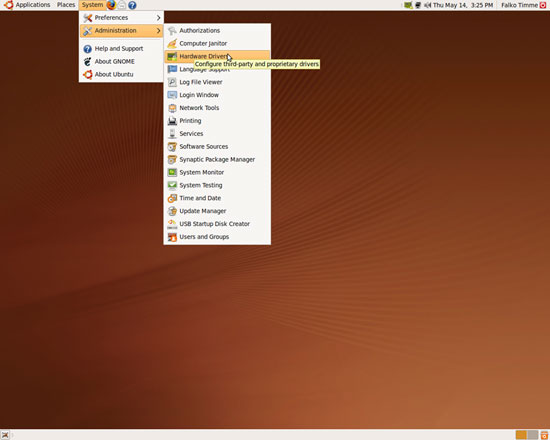Expand the Preferences submenu
550x440 pixels.
[x=121, y=18]
